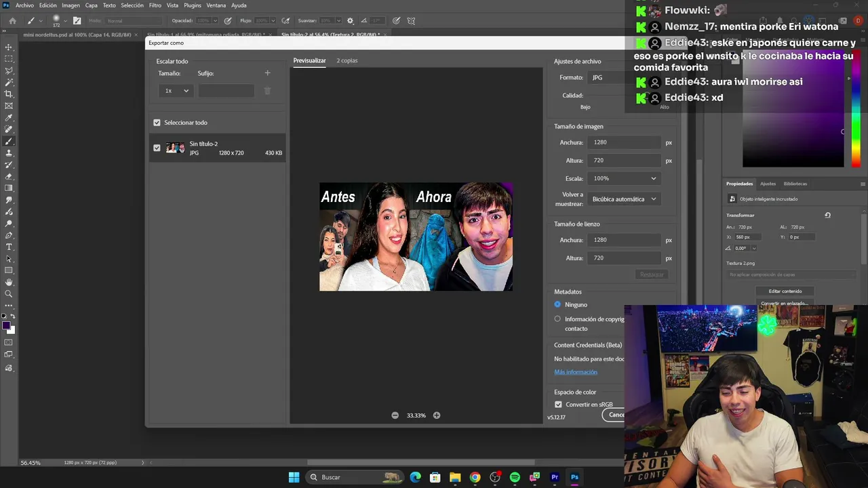Select the Clone Stamp tool

click(9, 153)
